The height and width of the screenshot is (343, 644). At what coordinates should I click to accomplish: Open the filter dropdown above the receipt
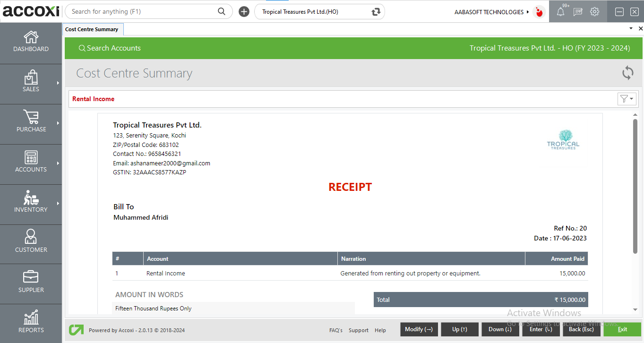click(x=627, y=99)
